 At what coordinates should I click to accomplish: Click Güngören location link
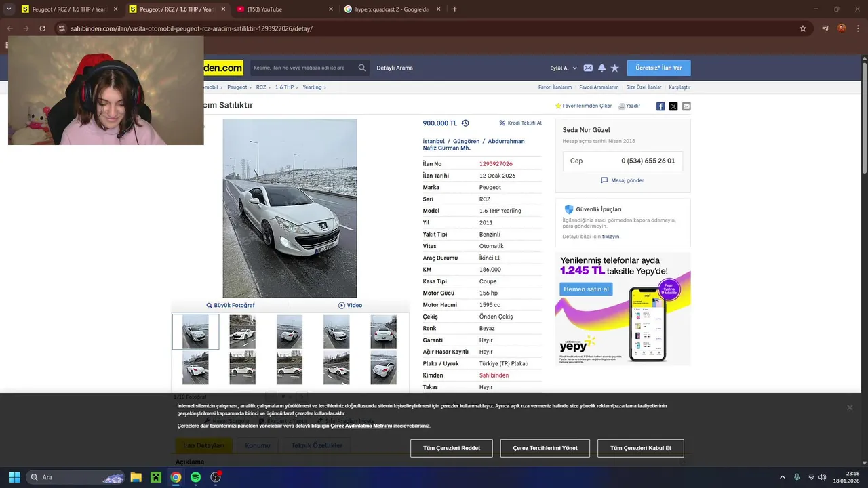(x=466, y=141)
